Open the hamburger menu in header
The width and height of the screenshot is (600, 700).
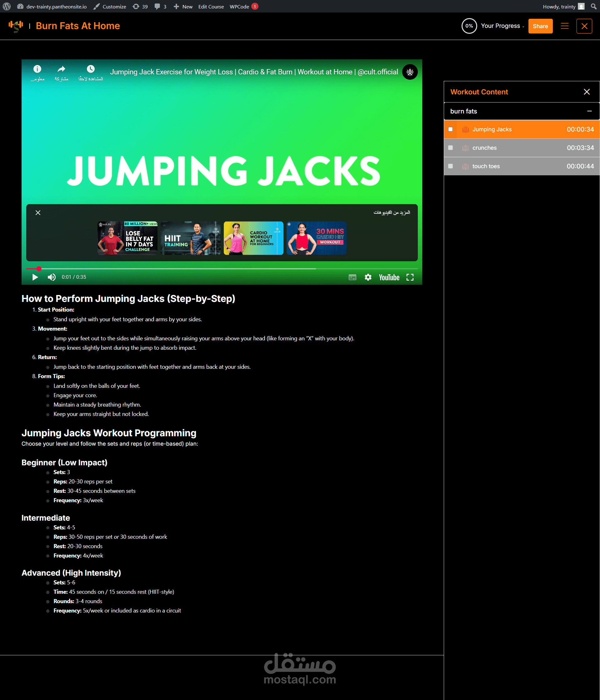click(564, 26)
